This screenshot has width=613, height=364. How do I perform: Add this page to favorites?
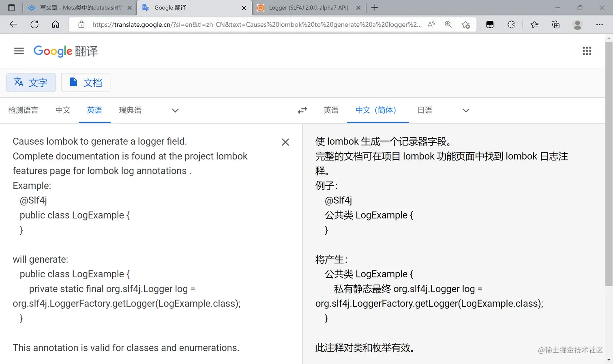coord(466,24)
